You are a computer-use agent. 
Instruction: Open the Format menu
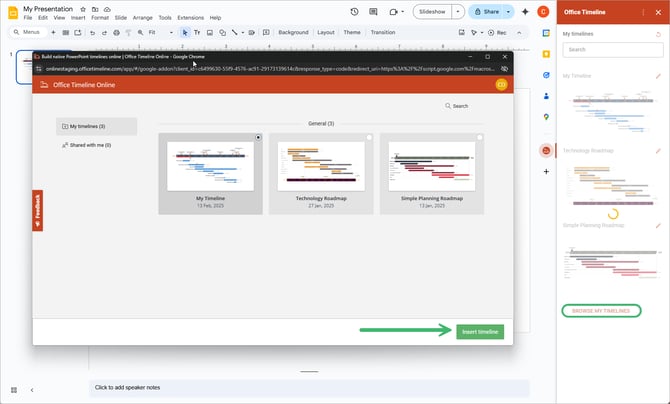coord(100,18)
